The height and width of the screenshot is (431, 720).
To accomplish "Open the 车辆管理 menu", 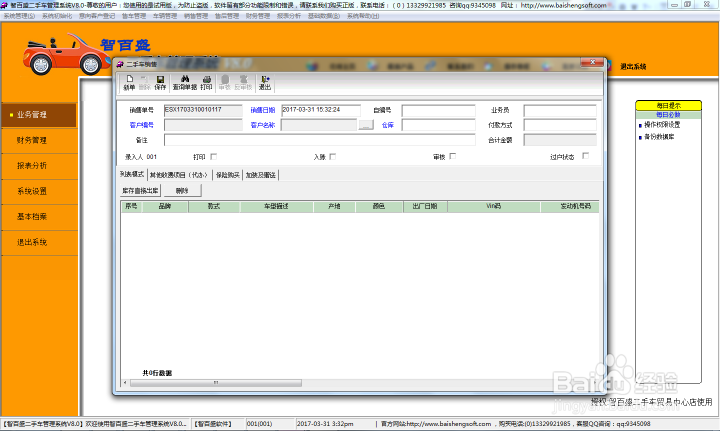I will click(x=165, y=16).
